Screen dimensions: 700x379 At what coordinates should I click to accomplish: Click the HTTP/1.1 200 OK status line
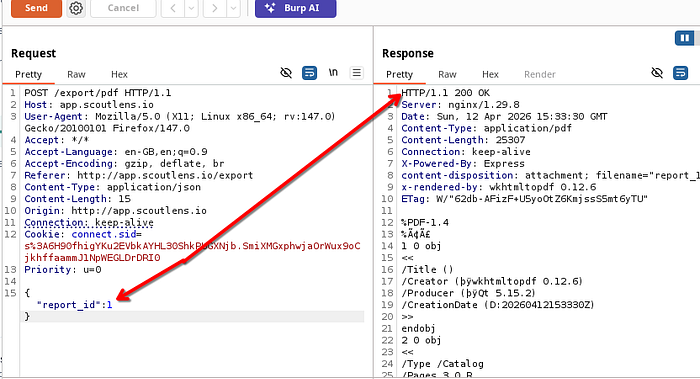tap(445, 93)
